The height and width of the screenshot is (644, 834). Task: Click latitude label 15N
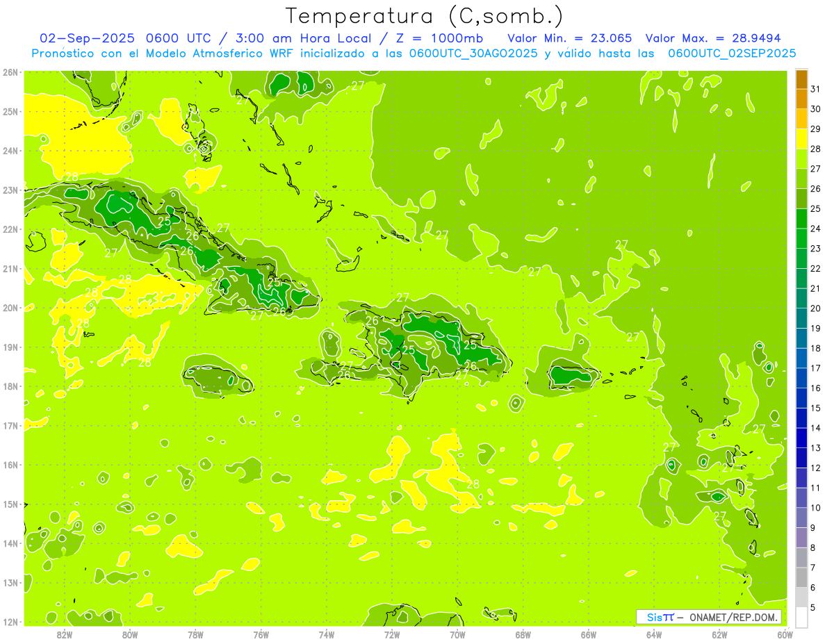[x=10, y=504]
